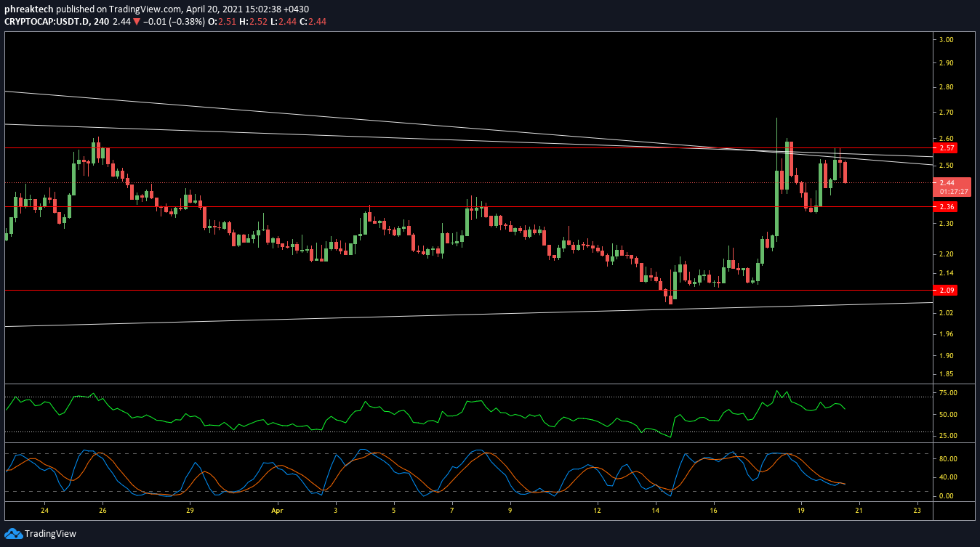Click the C:2.44 close value
Screen dimensions: 980x547
(312, 22)
